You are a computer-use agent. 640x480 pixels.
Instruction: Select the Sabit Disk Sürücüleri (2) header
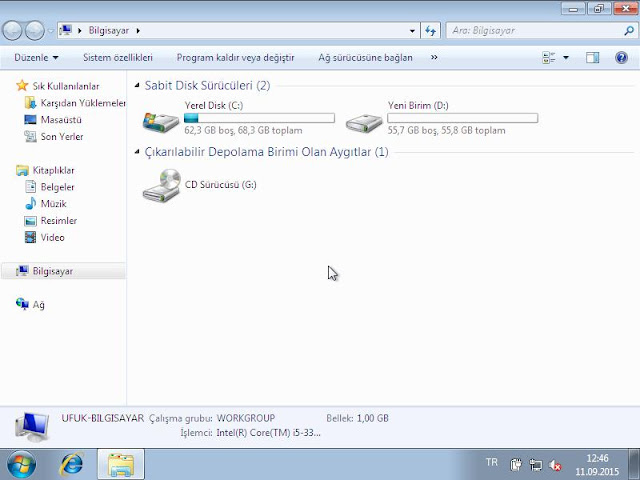pos(207,85)
